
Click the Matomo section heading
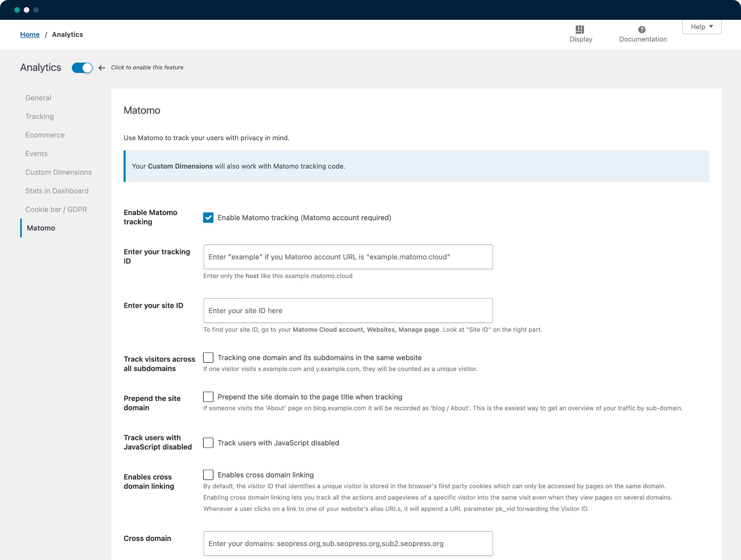pyautogui.click(x=142, y=110)
